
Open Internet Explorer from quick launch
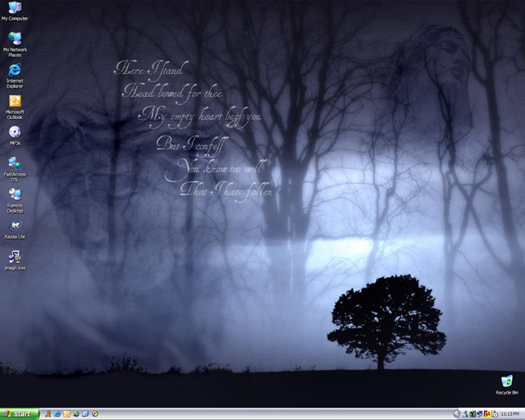(x=57, y=414)
